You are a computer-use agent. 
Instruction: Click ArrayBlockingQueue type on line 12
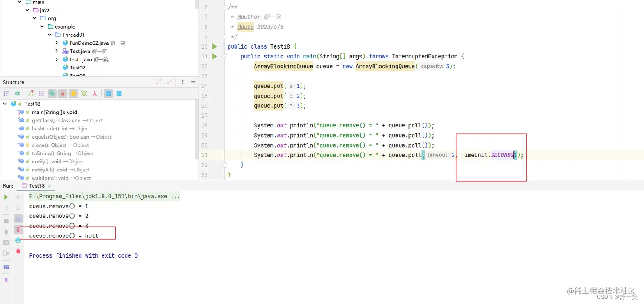283,66
